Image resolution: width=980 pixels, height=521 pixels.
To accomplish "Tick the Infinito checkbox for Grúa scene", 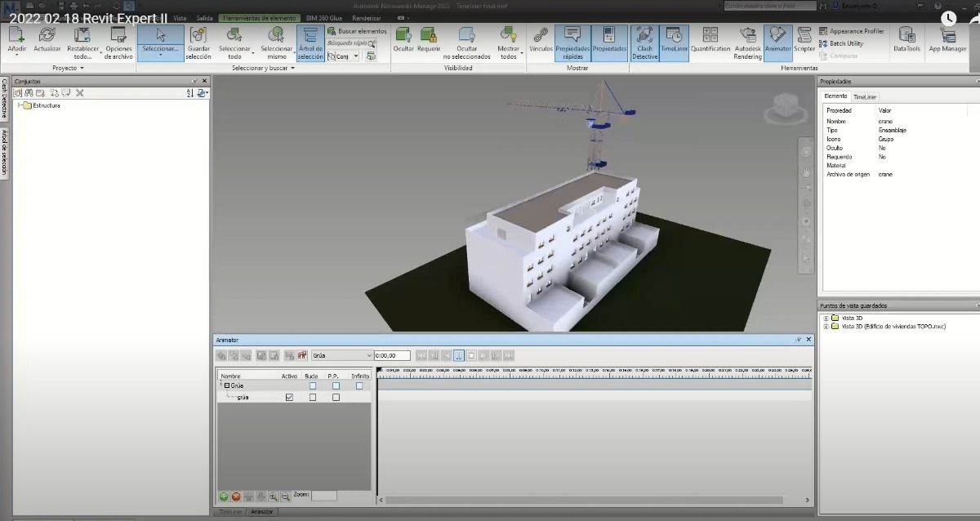I will pos(359,385).
